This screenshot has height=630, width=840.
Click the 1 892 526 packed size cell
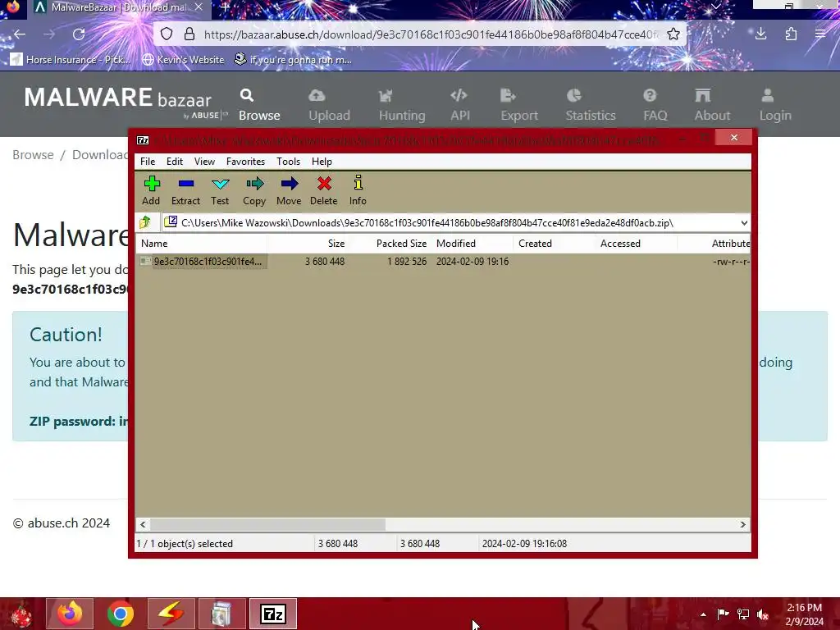coord(407,262)
